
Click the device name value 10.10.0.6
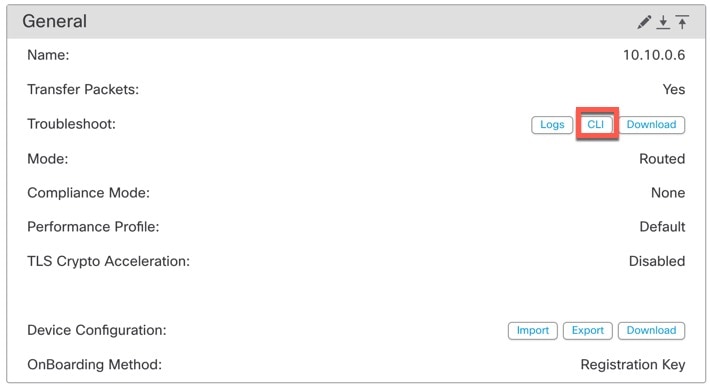tap(654, 55)
